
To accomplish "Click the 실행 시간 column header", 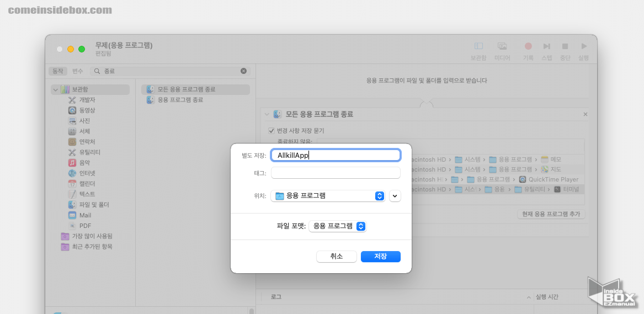I will (x=547, y=297).
